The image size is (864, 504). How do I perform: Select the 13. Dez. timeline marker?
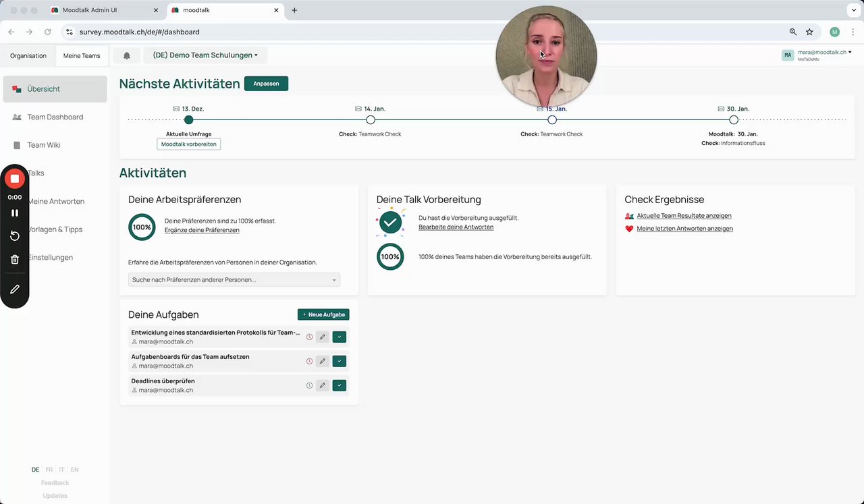click(188, 119)
